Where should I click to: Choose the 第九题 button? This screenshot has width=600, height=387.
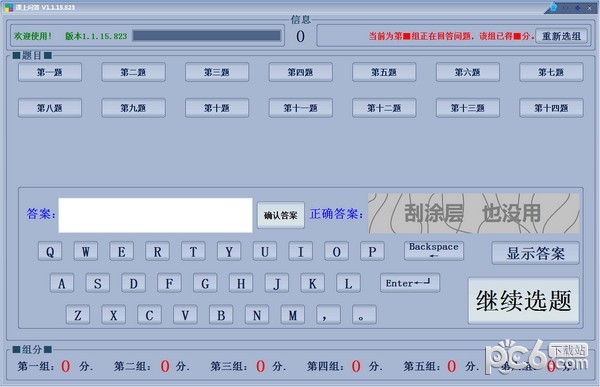(x=134, y=108)
